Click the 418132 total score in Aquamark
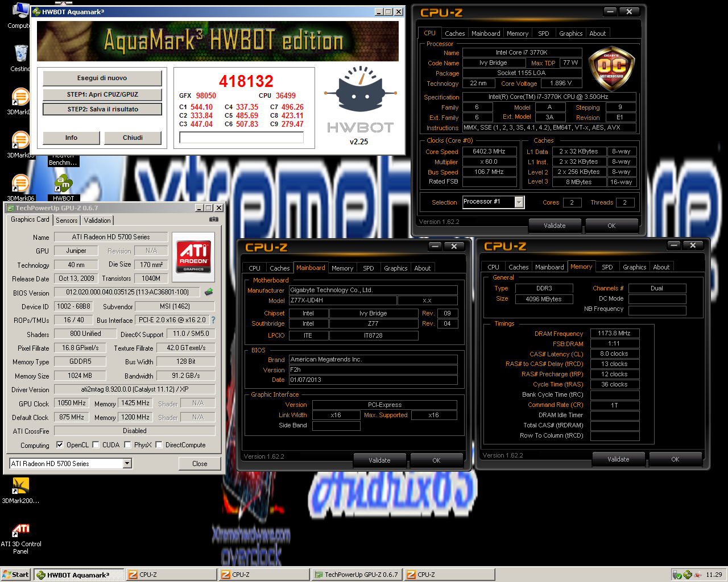Screen dimensions: 728x582 (246, 81)
